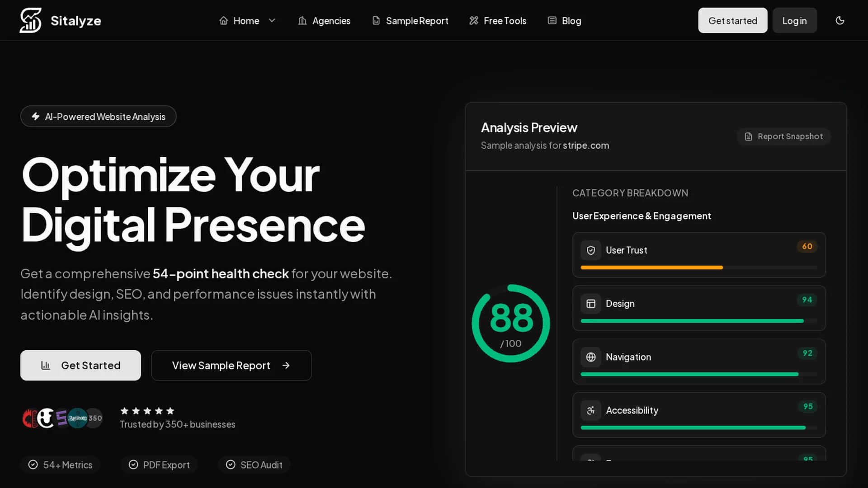Click the User Trust shield icon
Image resolution: width=868 pixels, height=488 pixels.
pos(591,250)
